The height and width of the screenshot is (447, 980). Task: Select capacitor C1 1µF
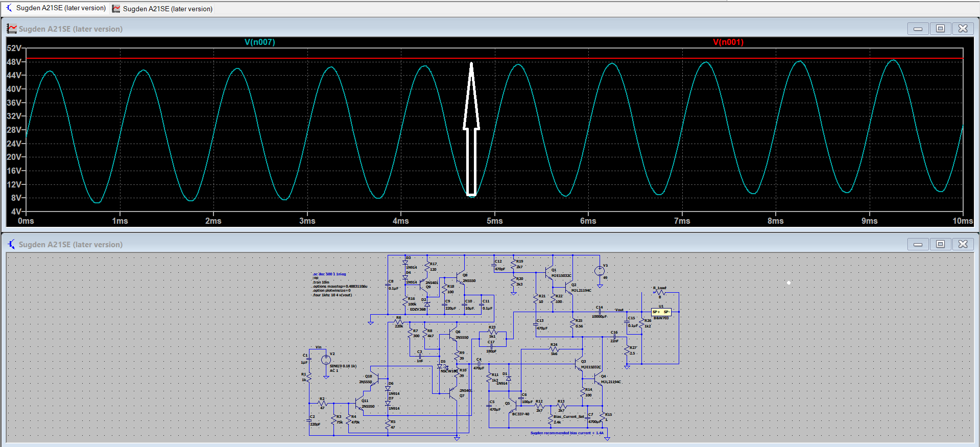309,359
